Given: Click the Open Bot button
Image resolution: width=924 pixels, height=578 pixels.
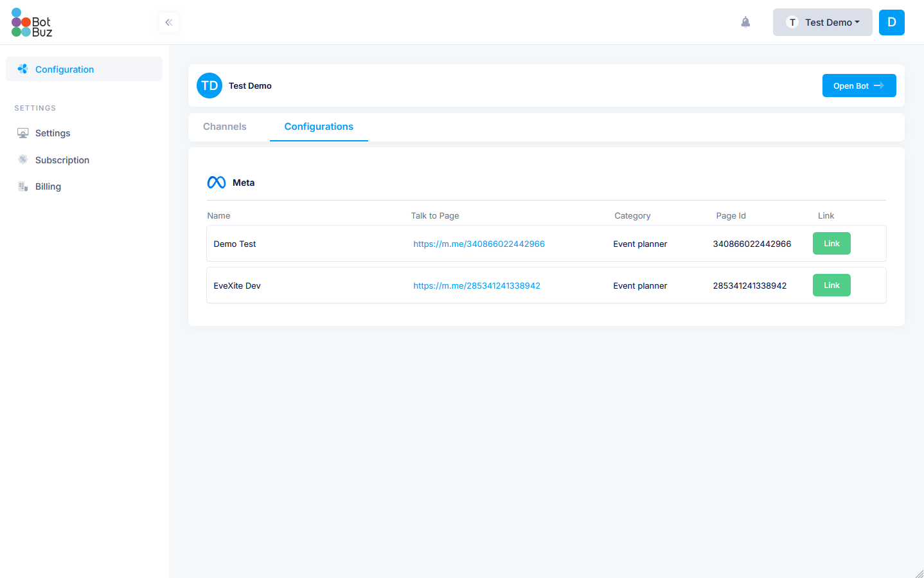Looking at the screenshot, I should tap(859, 86).
